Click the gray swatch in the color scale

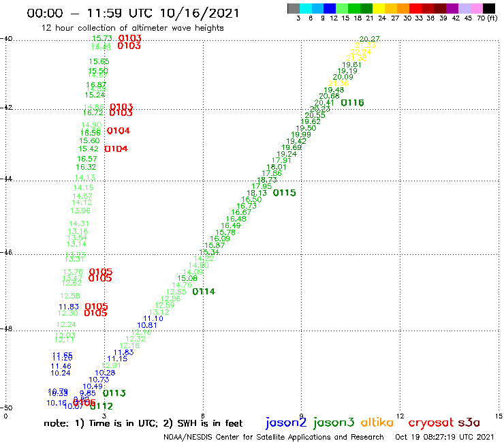coord(294,8)
